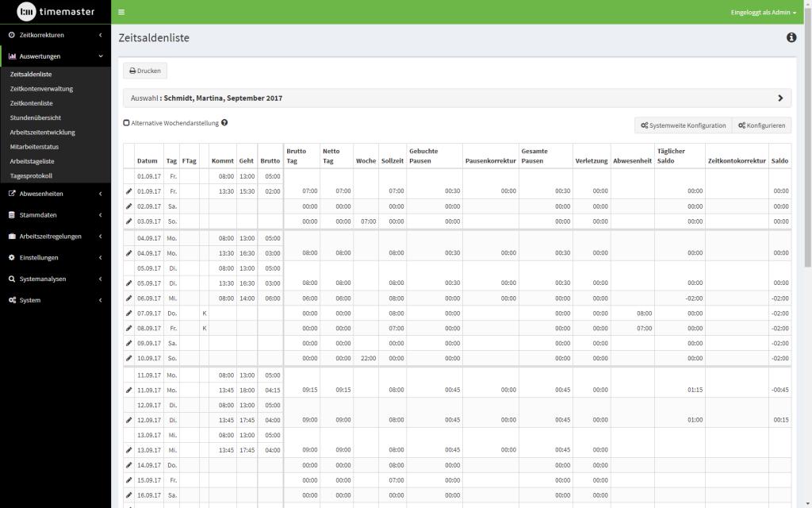Click the Drucken button
812x508 pixels.
(145, 71)
